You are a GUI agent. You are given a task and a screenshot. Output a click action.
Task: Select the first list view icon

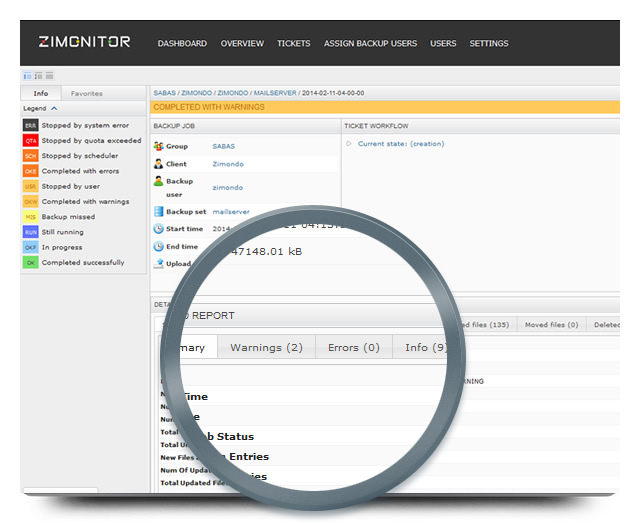27,76
